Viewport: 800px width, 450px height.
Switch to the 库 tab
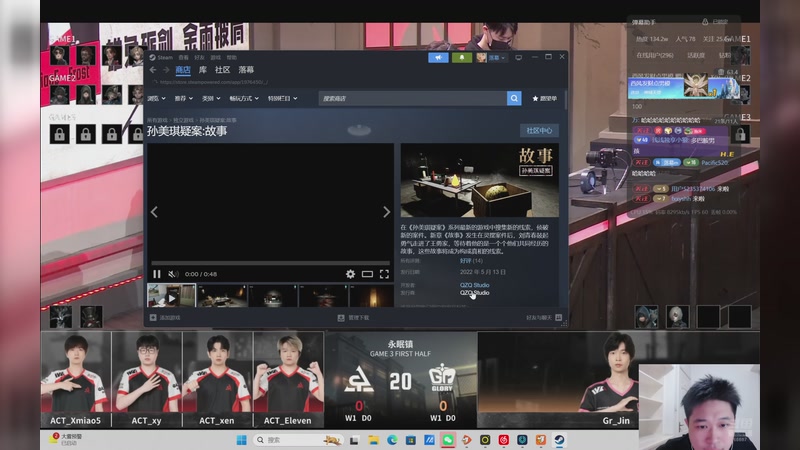(203, 70)
